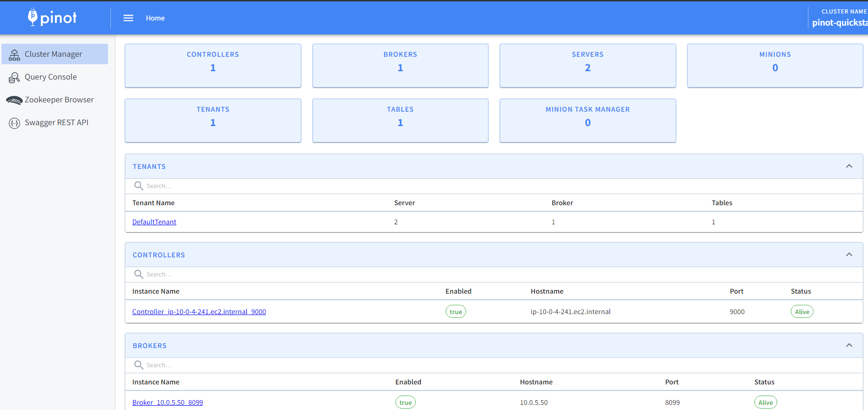Click the Tenant Name column header
The width and height of the screenshot is (868, 410).
(153, 203)
